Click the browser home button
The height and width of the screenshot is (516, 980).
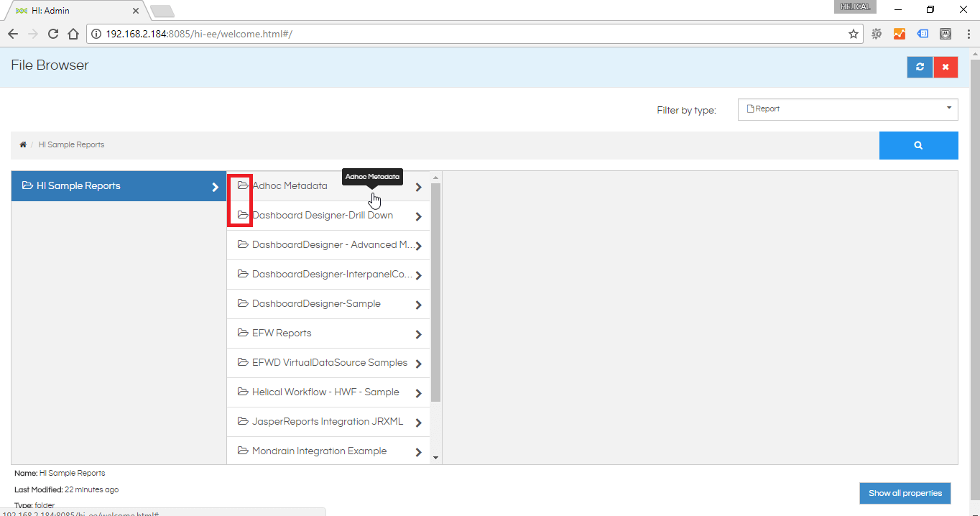coord(73,34)
